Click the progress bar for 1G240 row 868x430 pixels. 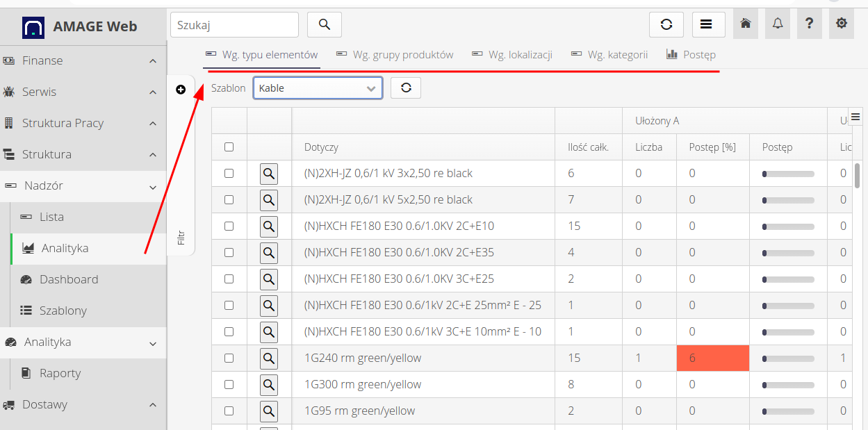[788, 358]
